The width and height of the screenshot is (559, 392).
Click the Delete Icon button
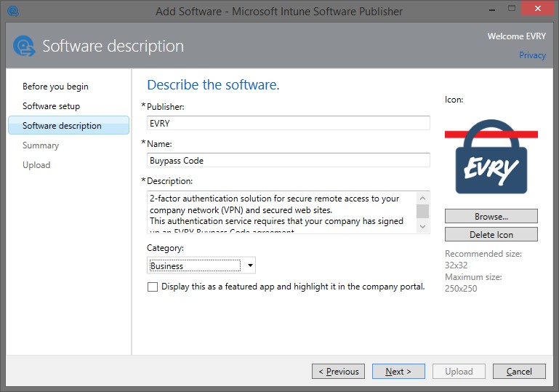[x=491, y=234]
